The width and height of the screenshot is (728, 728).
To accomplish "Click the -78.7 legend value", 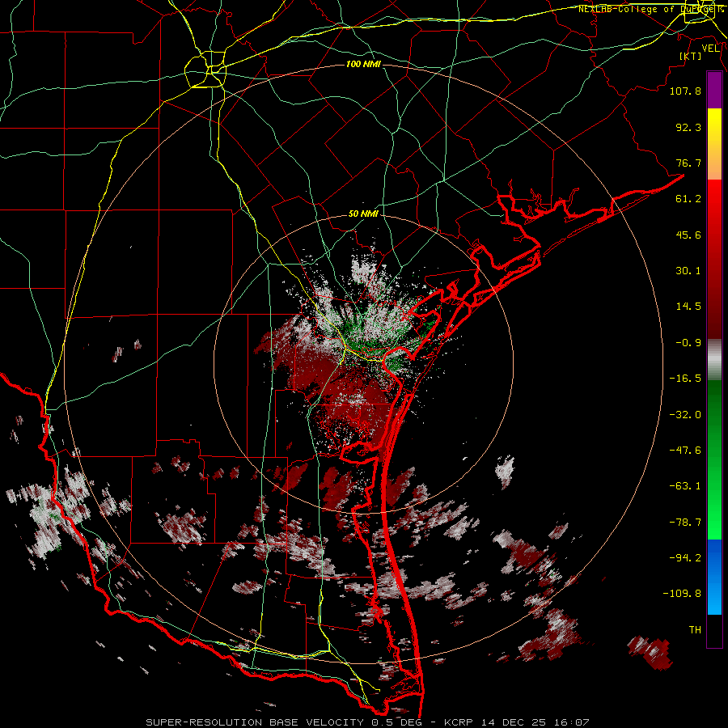I will (685, 523).
